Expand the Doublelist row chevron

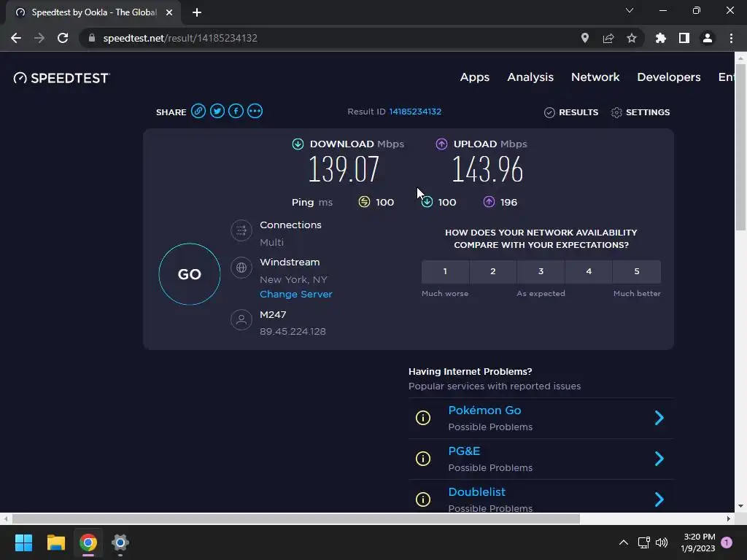click(659, 499)
